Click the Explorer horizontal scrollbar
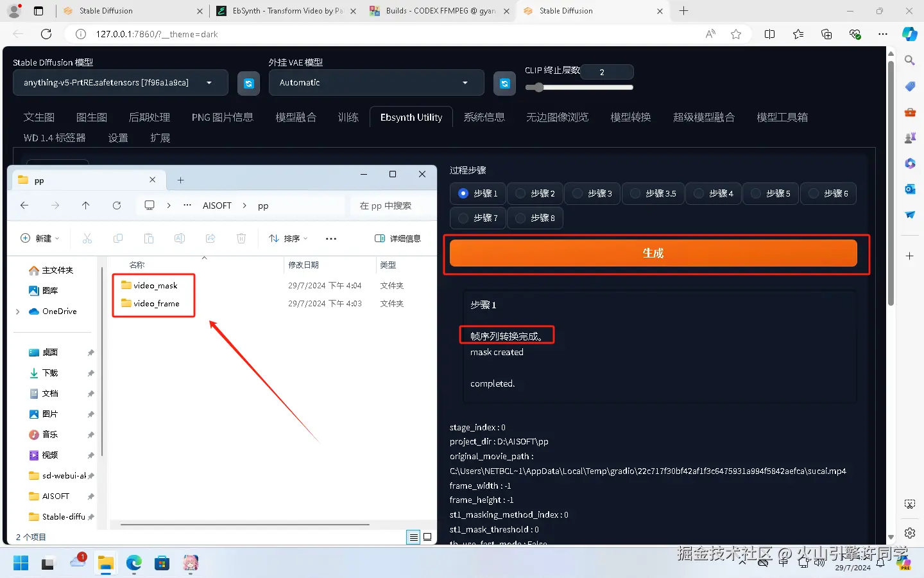This screenshot has width=924, height=578. (x=245, y=525)
